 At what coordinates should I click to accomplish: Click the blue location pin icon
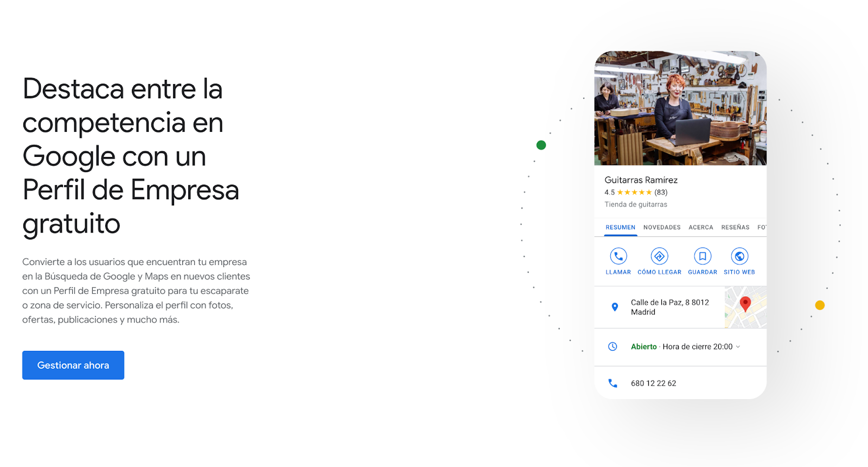615,307
